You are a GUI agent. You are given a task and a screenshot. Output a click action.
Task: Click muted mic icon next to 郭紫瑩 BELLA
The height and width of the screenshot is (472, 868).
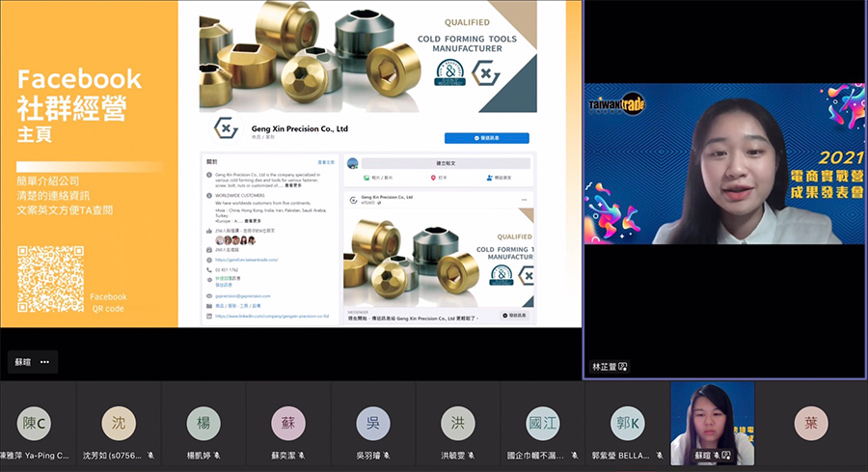tap(659, 456)
